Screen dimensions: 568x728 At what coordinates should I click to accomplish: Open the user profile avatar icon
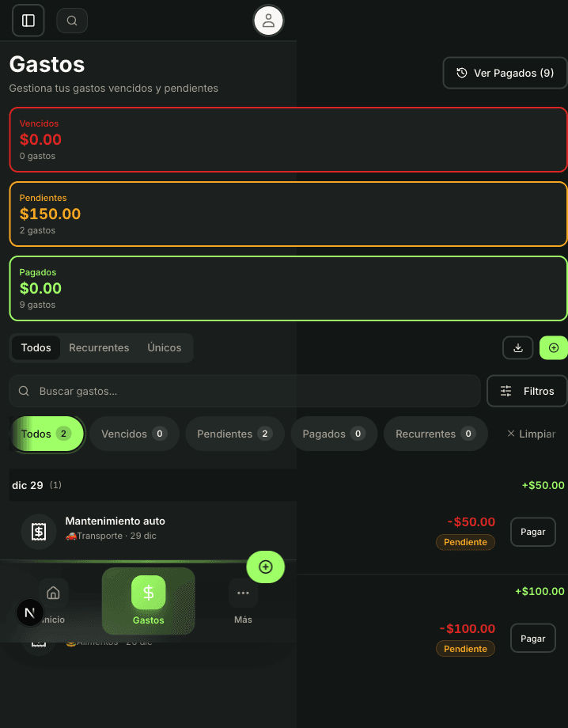coord(268,20)
